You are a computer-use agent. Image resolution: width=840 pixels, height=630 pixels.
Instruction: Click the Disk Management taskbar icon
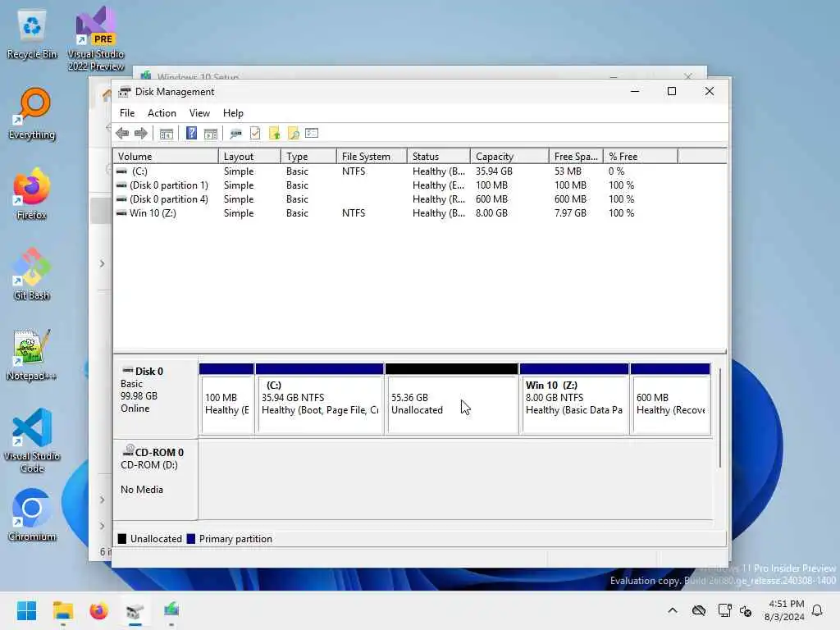(135, 610)
